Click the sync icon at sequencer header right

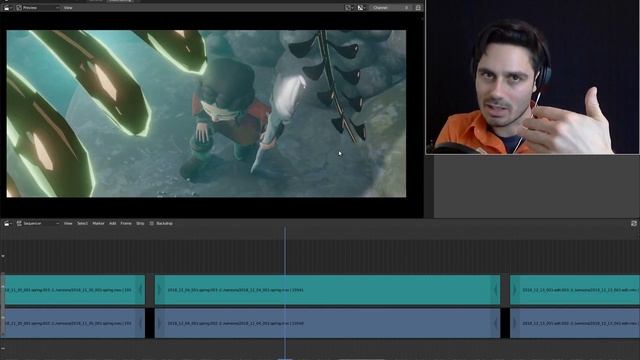coord(633,223)
